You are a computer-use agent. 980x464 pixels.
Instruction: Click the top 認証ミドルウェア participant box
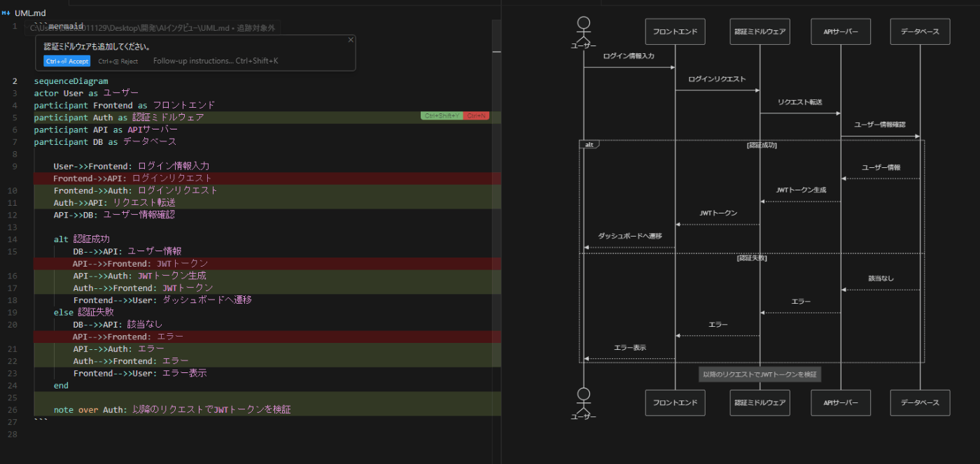(759, 31)
